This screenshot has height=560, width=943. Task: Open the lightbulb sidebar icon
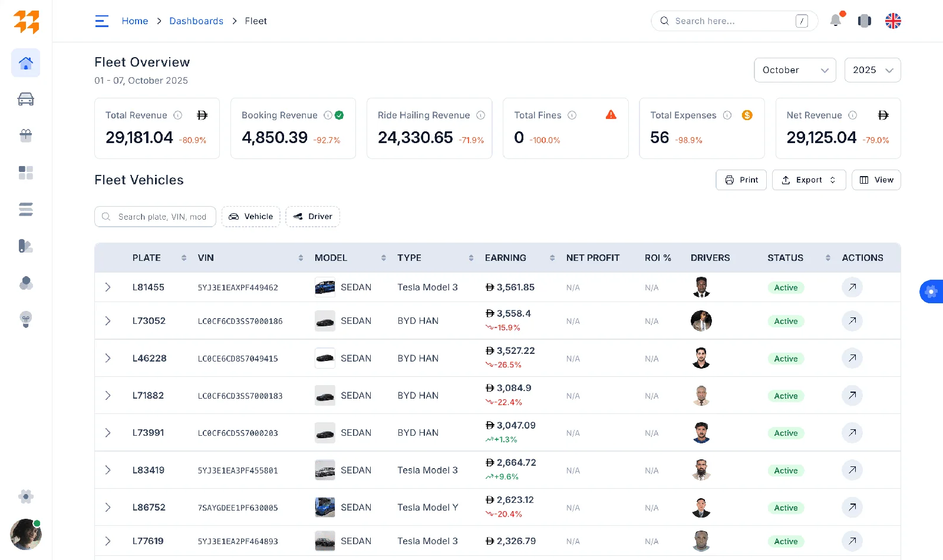pos(26,319)
